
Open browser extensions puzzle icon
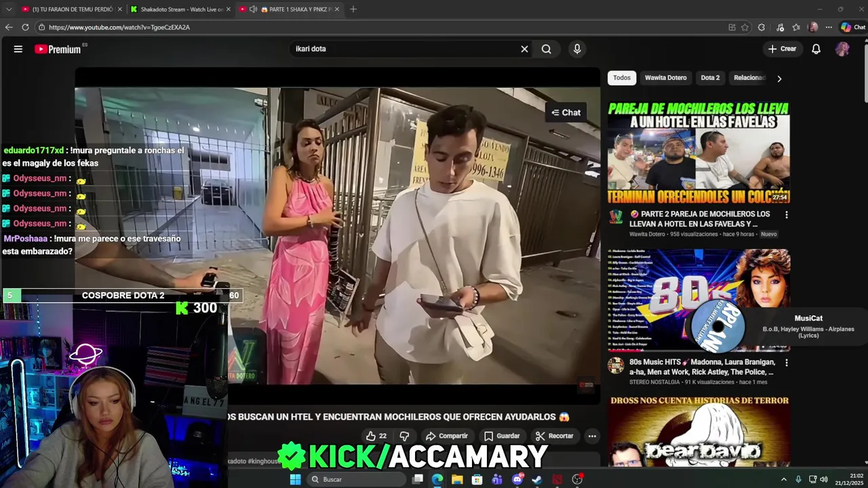(x=762, y=27)
